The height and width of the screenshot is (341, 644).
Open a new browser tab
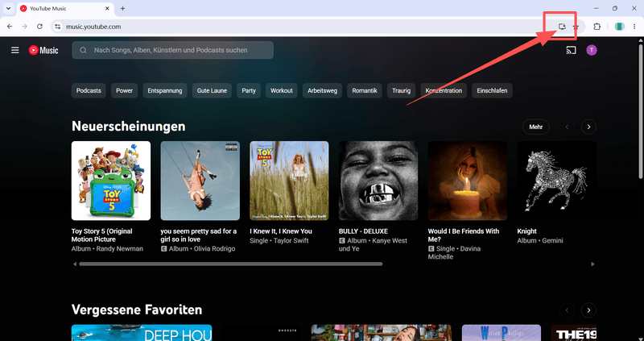point(122,8)
